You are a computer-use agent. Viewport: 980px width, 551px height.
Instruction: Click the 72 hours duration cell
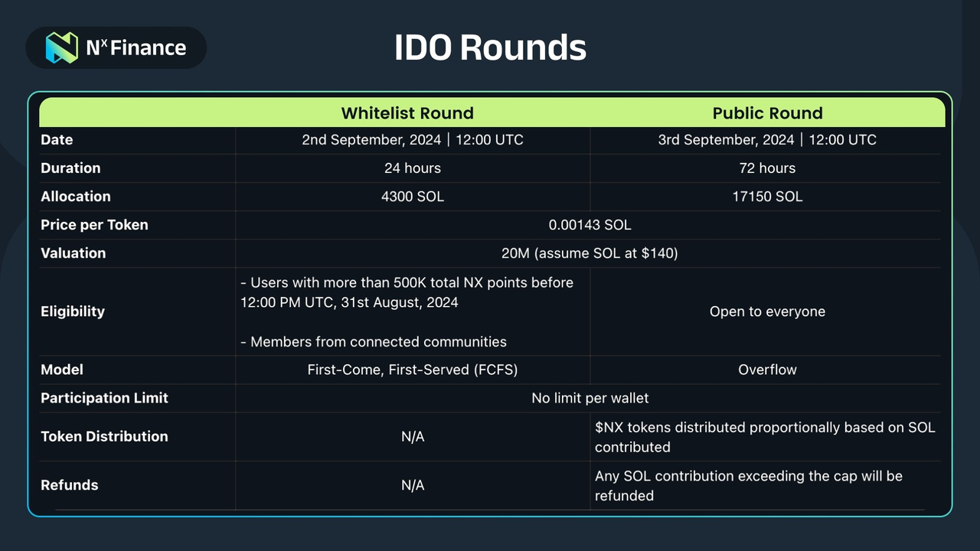[767, 168]
